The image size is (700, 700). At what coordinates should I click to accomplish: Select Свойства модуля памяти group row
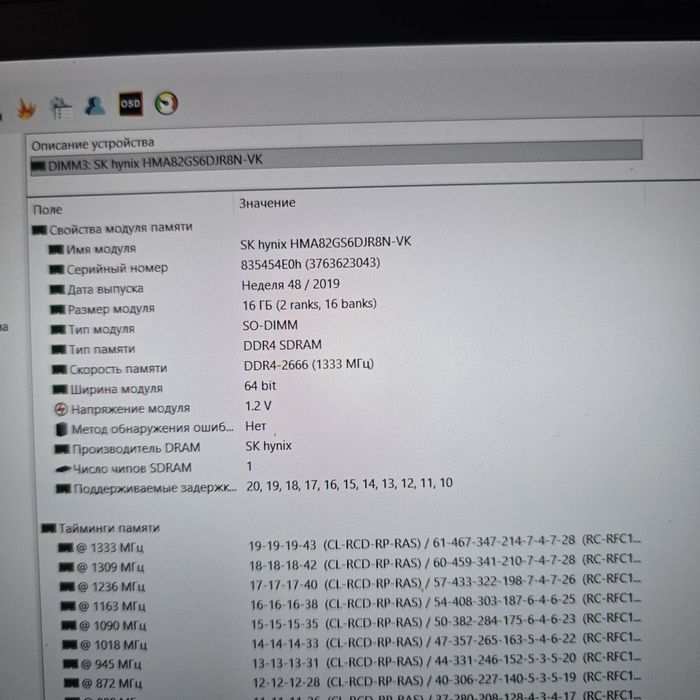(x=112, y=229)
